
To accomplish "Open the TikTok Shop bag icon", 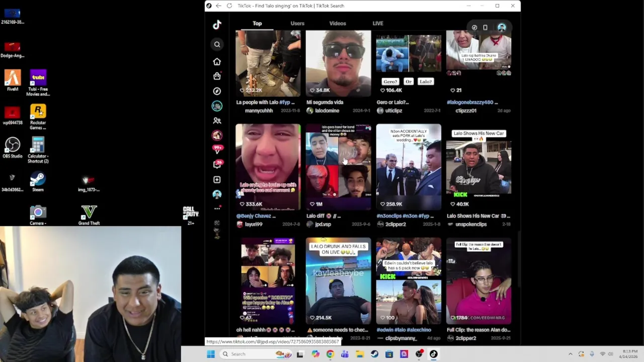I will pos(217,76).
